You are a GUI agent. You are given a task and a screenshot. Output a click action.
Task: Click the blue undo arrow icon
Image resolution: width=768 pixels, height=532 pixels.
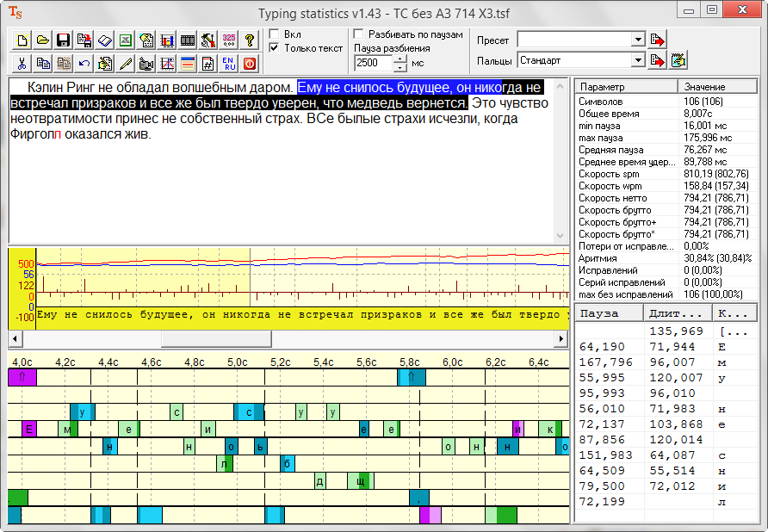click(x=84, y=63)
